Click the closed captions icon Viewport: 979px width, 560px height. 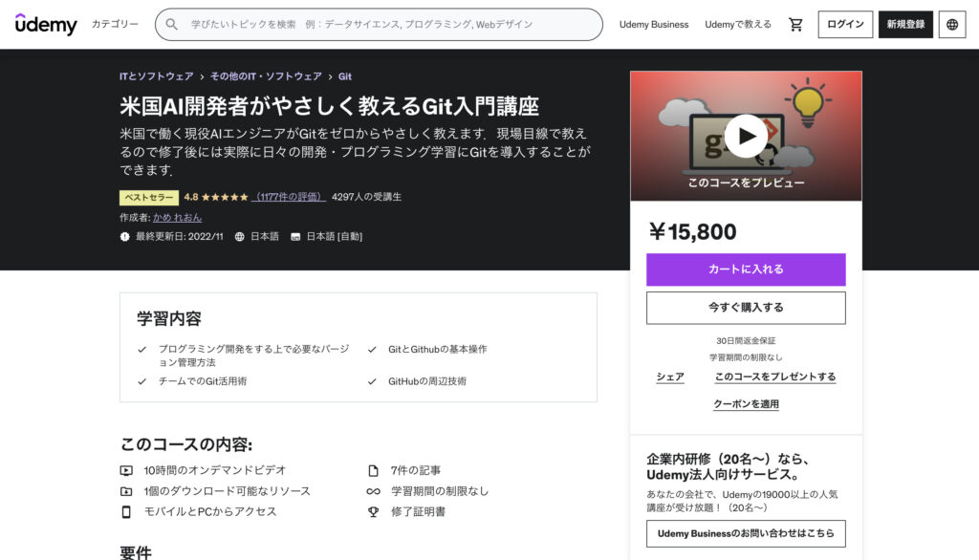pyautogui.click(x=295, y=237)
